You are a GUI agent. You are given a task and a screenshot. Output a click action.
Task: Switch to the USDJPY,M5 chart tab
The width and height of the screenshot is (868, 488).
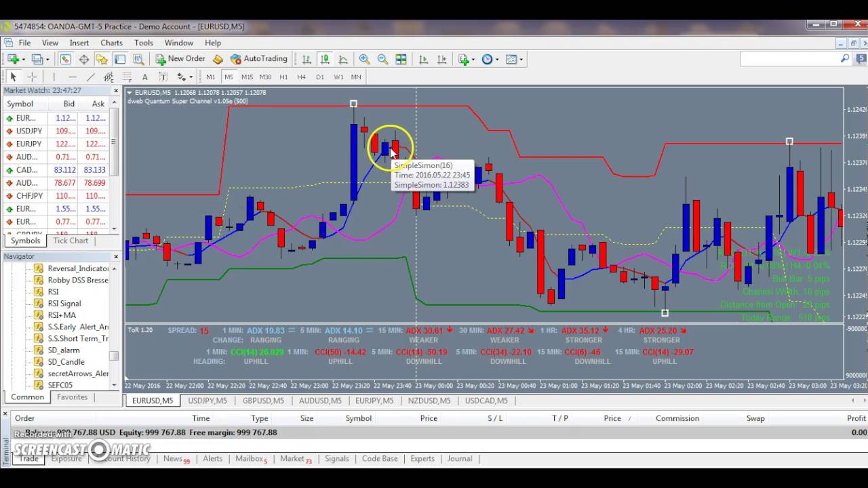[208, 401]
